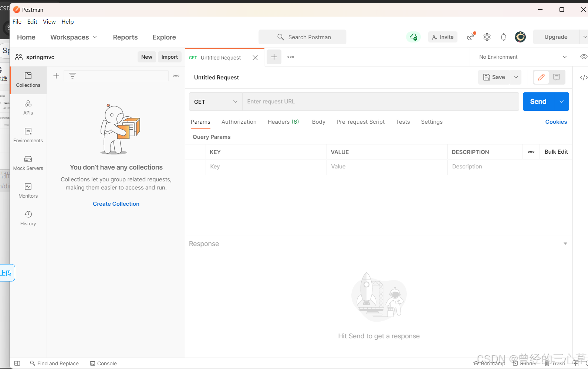Screen dimensions: 588x369
Task: Open Runner in the status bar
Action: (x=525, y=363)
